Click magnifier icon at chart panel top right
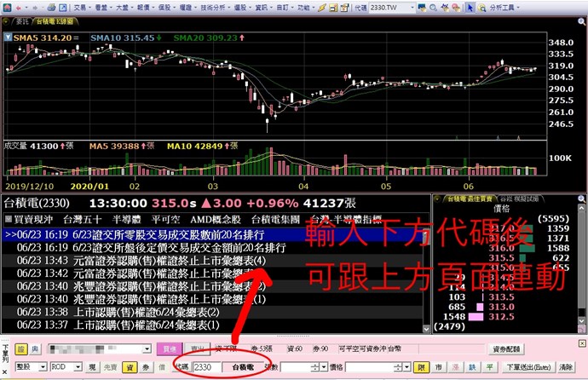This screenshot has width=588, height=380. (582, 22)
